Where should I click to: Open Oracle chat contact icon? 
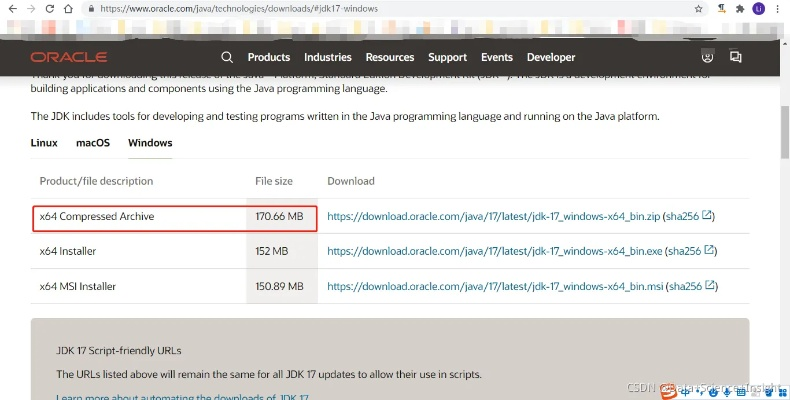pyautogui.click(x=736, y=58)
